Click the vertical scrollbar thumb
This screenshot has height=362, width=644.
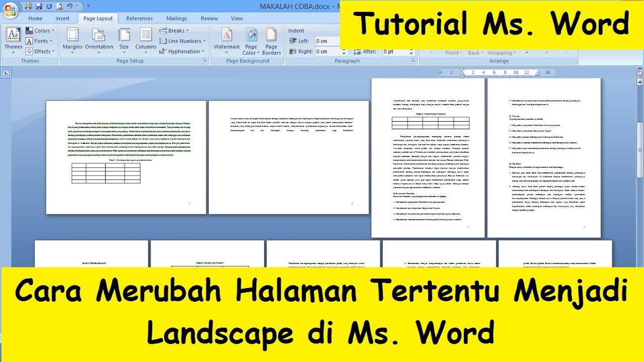click(640, 150)
